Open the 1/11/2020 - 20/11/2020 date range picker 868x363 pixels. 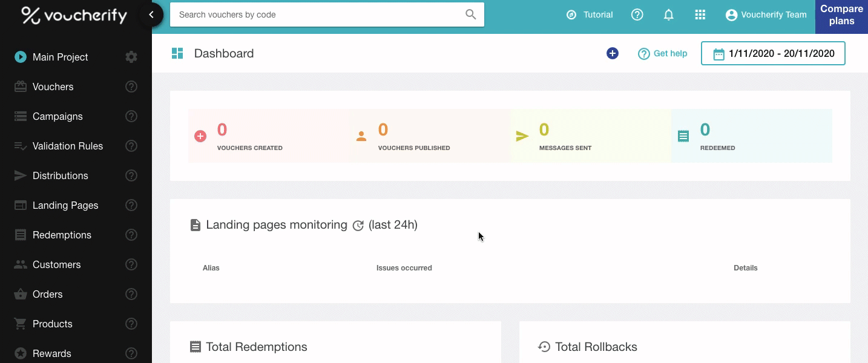pos(773,53)
